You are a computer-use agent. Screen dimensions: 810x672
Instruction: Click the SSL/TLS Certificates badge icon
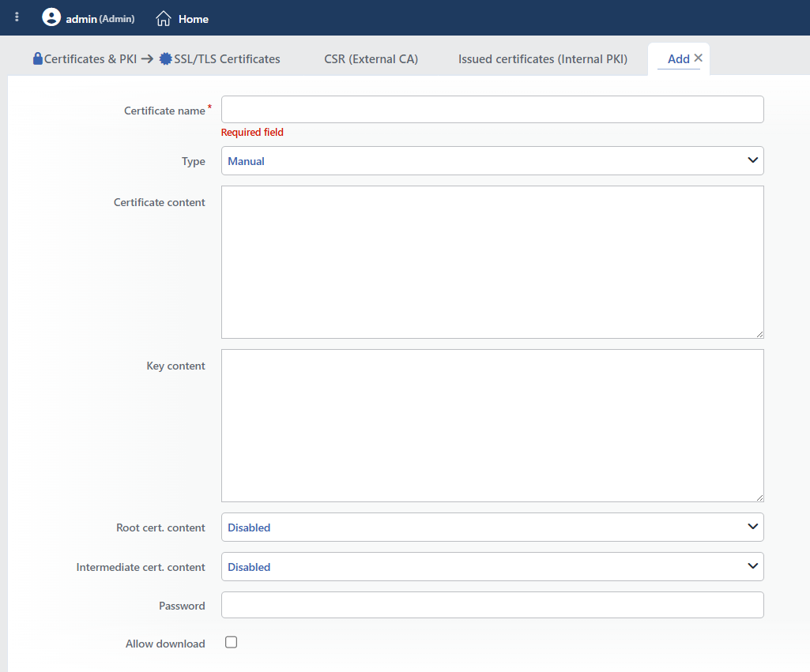[165, 59]
